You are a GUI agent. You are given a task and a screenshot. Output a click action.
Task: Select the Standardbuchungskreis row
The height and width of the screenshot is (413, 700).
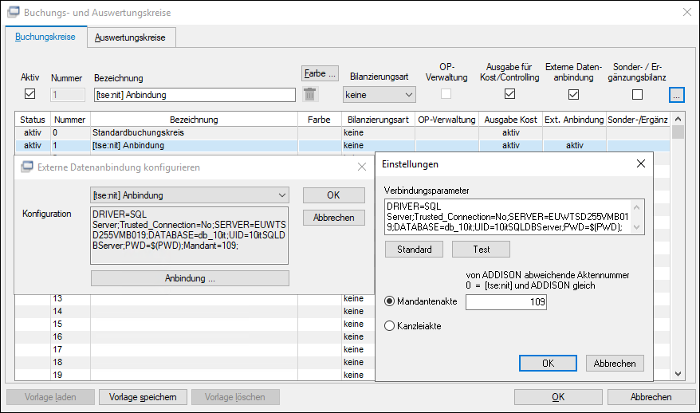tap(342, 133)
